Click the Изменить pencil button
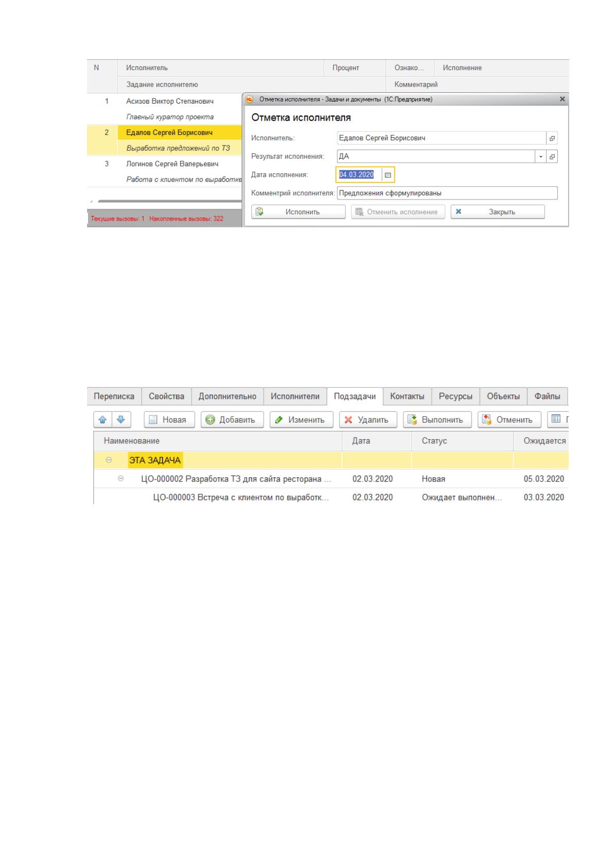613x868 pixels. 301,420
